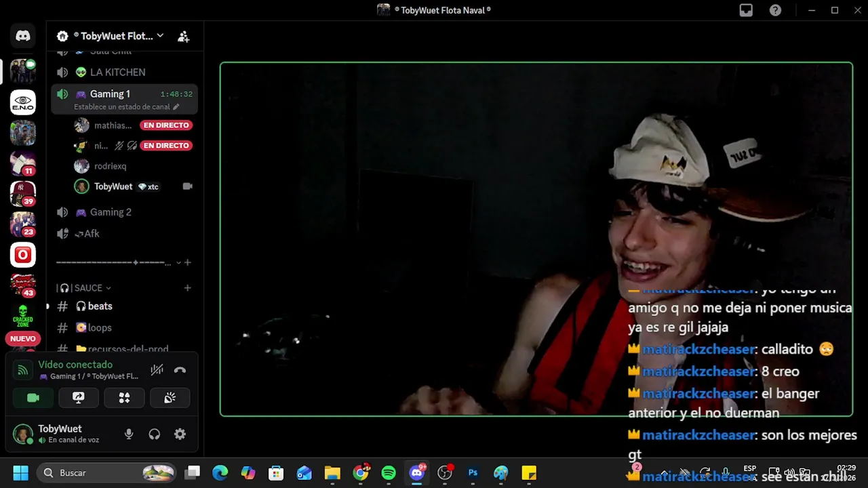Deafen with the headphones icon
This screenshot has height=488, width=868.
click(155, 434)
